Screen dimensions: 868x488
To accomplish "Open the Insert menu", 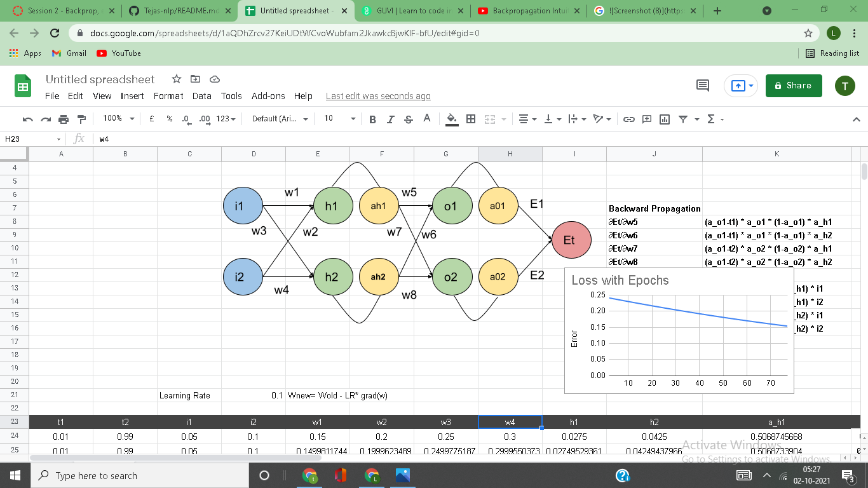I will (x=132, y=96).
